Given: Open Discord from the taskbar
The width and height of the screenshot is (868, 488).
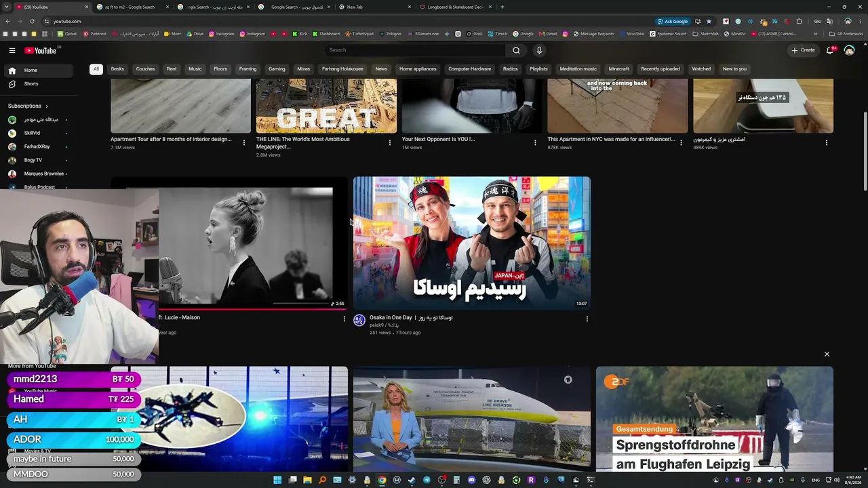Looking at the screenshot, I should pos(471,480).
